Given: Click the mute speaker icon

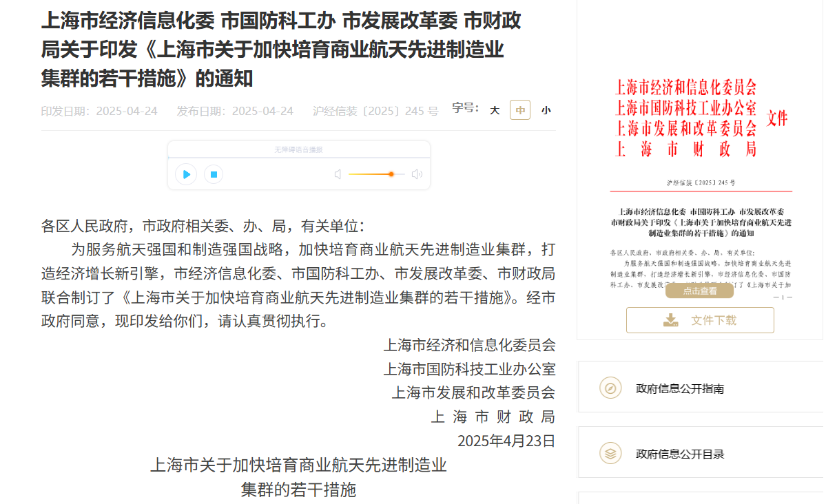Looking at the screenshot, I should [338, 174].
